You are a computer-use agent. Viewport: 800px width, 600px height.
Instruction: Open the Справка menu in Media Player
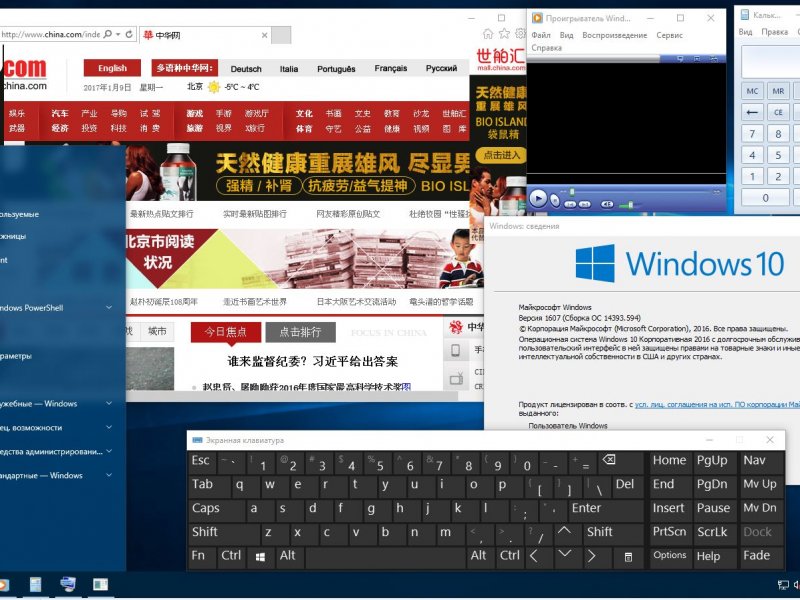546,48
